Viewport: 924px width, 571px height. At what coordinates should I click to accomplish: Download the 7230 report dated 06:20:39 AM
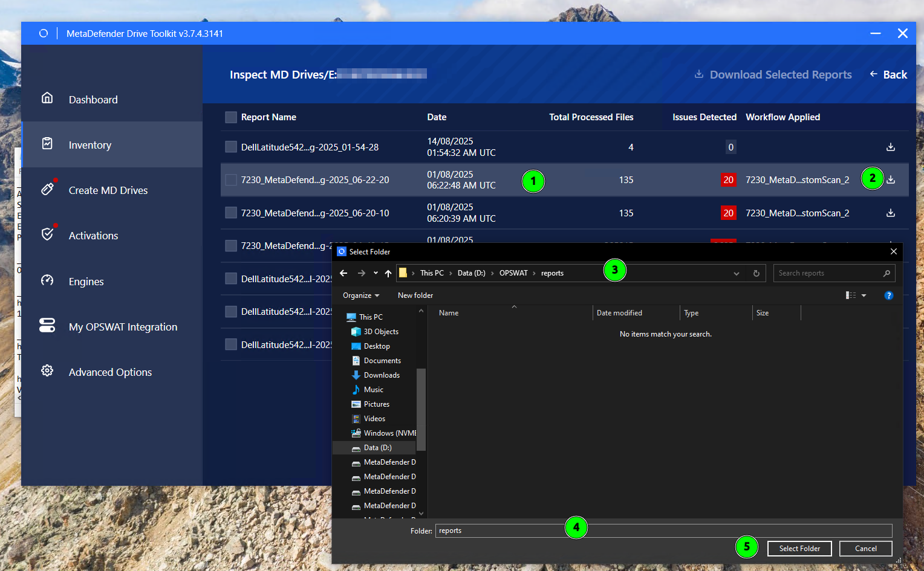[x=891, y=213]
